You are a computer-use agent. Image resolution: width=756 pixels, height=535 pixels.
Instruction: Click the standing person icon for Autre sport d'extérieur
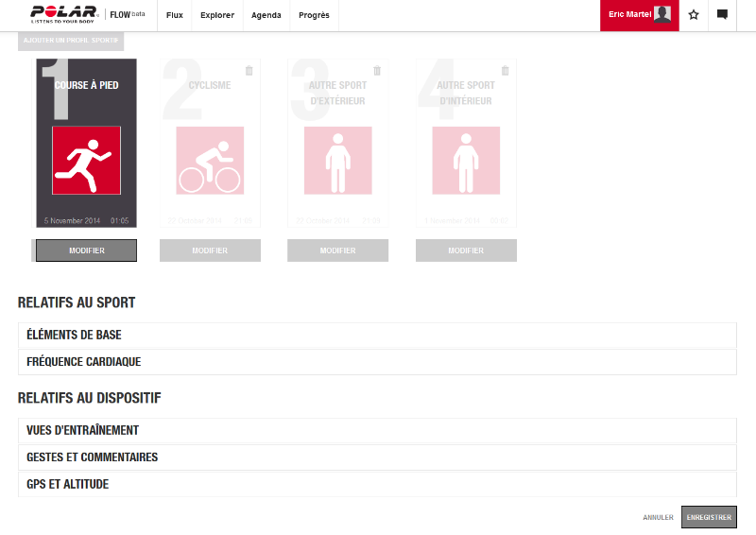coord(337,160)
